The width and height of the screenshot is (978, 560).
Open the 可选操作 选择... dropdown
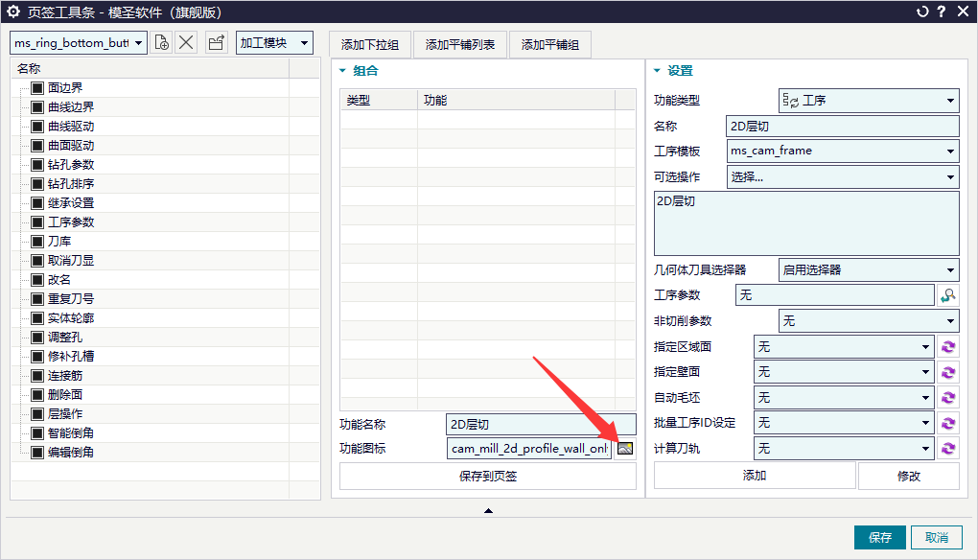[x=843, y=177]
